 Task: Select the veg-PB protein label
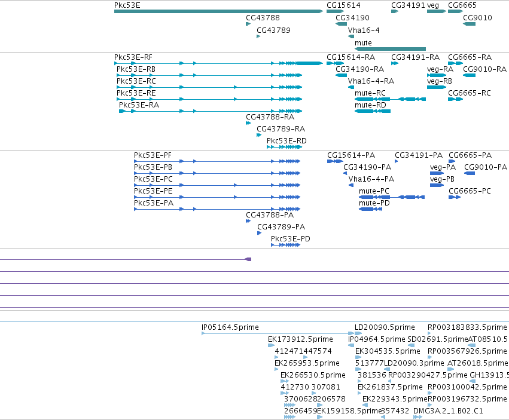(x=442, y=179)
